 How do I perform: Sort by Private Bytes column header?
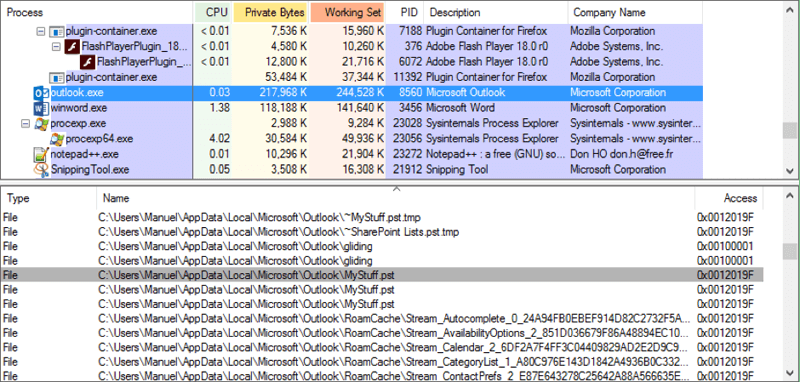[x=271, y=12]
